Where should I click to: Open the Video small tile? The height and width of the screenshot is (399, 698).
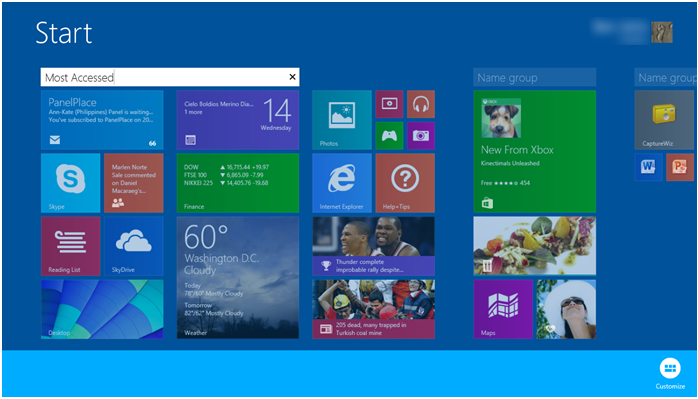tap(390, 104)
